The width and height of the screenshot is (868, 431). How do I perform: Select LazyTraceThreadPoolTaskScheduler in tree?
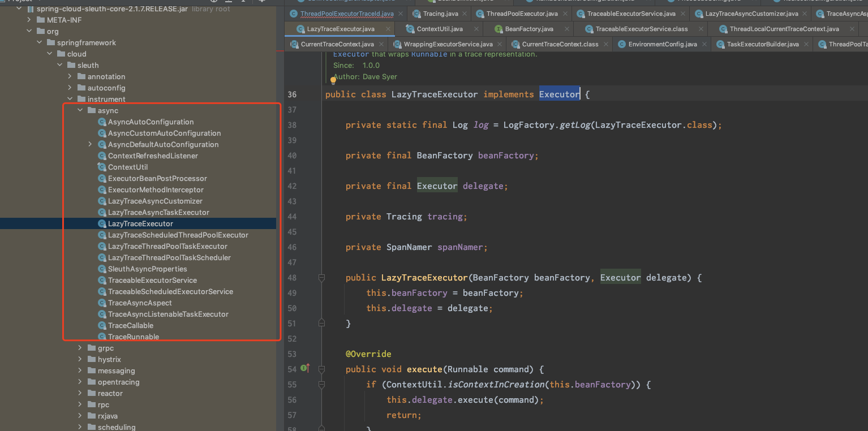(169, 258)
